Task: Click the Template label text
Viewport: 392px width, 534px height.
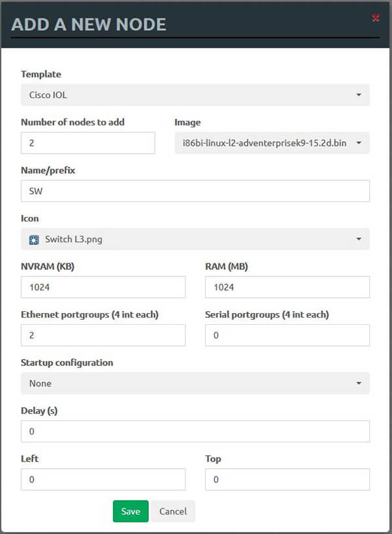Action: (41, 75)
